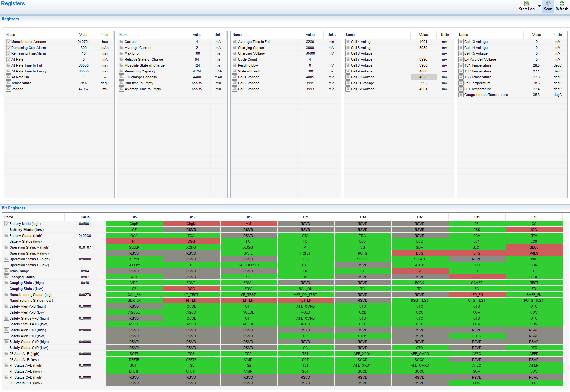Click the red ICC bit in Battery Mode (low)
570x392 pixels.
(x=534, y=230)
